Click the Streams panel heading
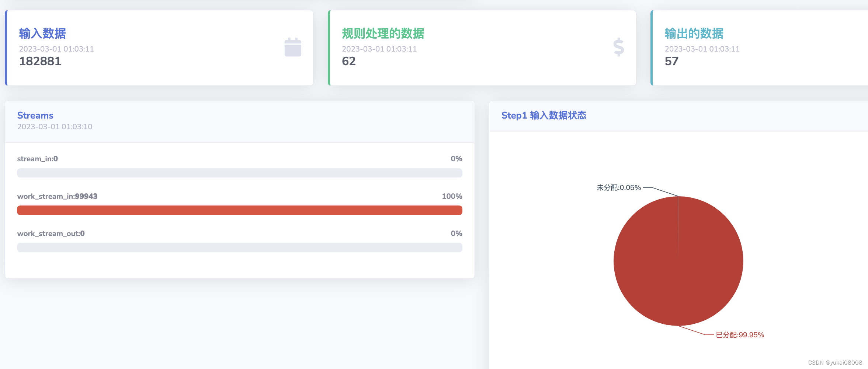Viewport: 868px width, 369px height. tap(35, 116)
